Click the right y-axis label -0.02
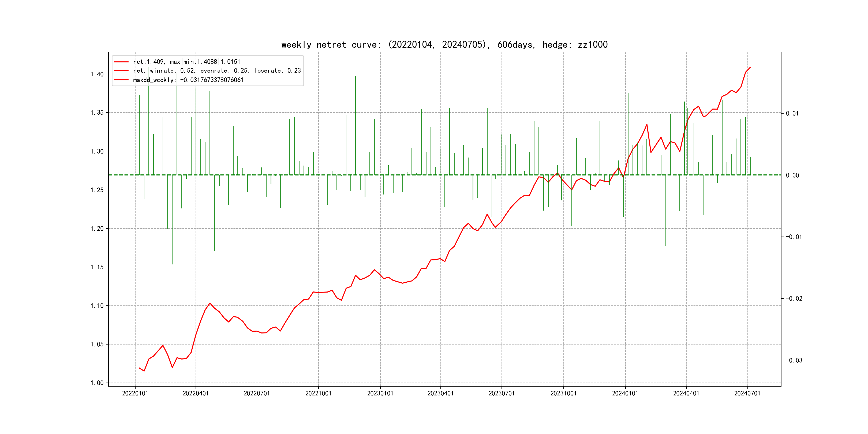Image resolution: width=868 pixels, height=434 pixels. (794, 298)
